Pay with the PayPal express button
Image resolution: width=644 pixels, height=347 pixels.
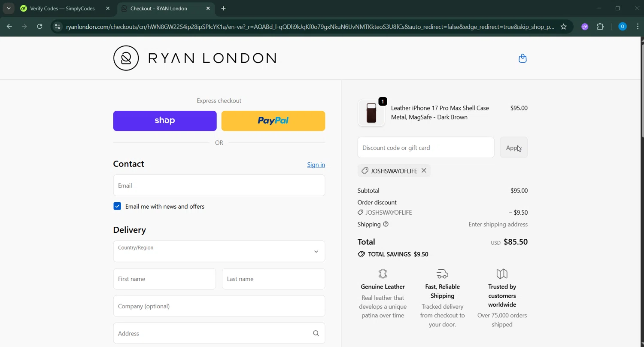(x=273, y=121)
